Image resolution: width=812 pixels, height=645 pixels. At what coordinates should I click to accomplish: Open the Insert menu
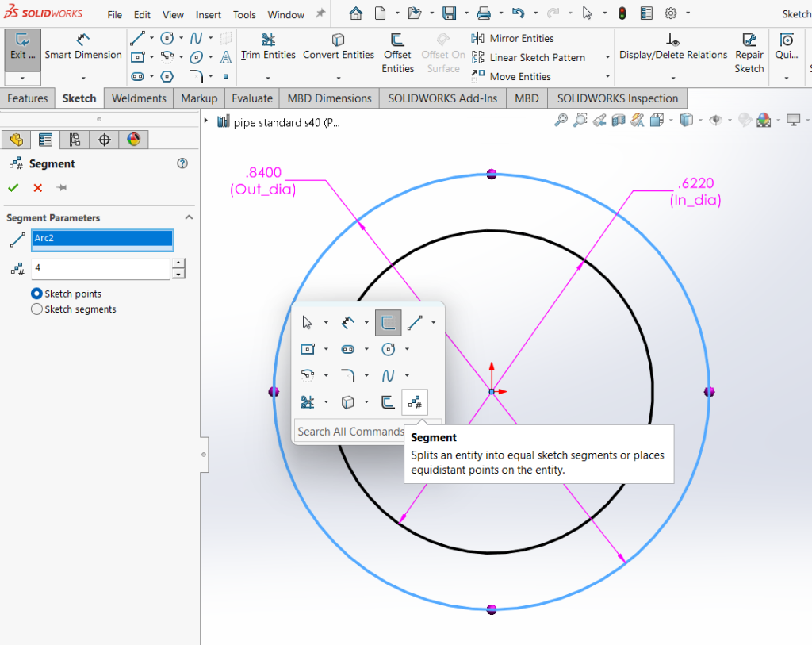(208, 14)
